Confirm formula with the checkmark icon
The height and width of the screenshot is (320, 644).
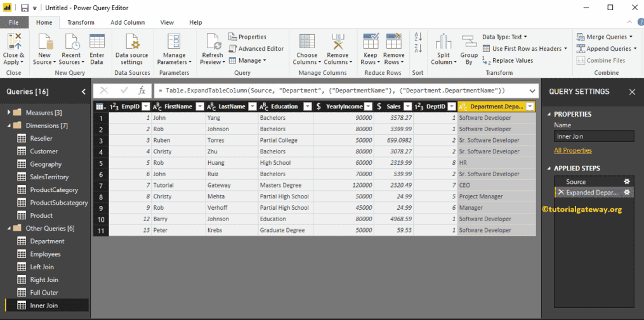click(x=124, y=91)
